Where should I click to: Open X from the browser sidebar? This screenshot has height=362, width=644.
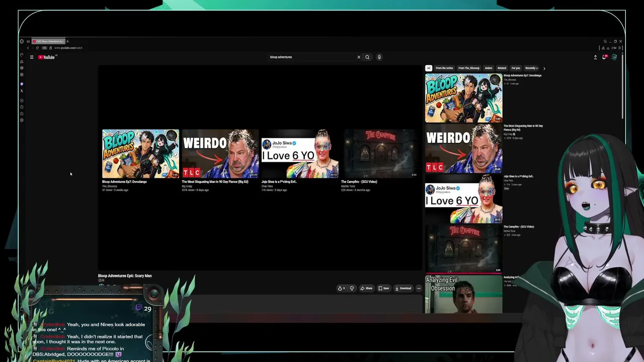tap(22, 91)
